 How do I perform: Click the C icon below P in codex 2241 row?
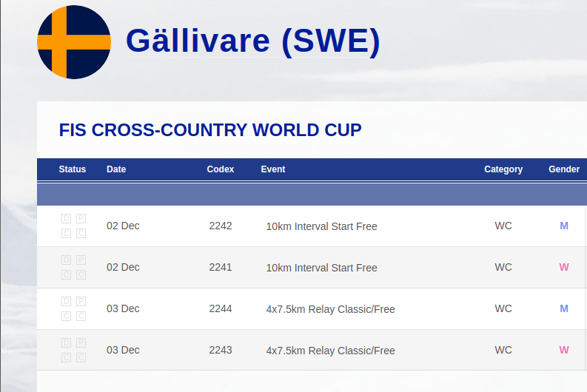(81, 275)
